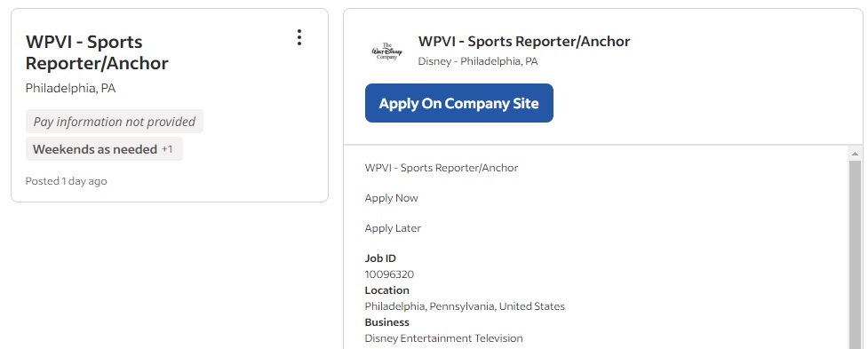Click Philadelphia, PA on the job card

coord(70,89)
